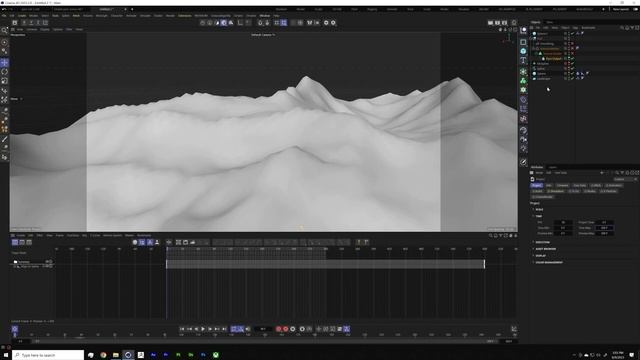Screen dimensions: 640x360
Task: Select the Landscape object in Object Manager
Action: click(543, 78)
